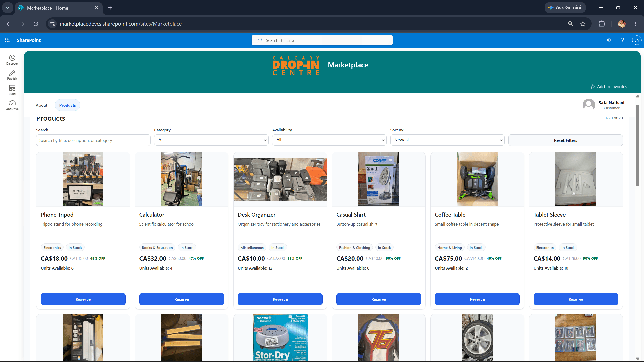Open the tab search chevron
The image size is (644, 362).
click(8, 8)
